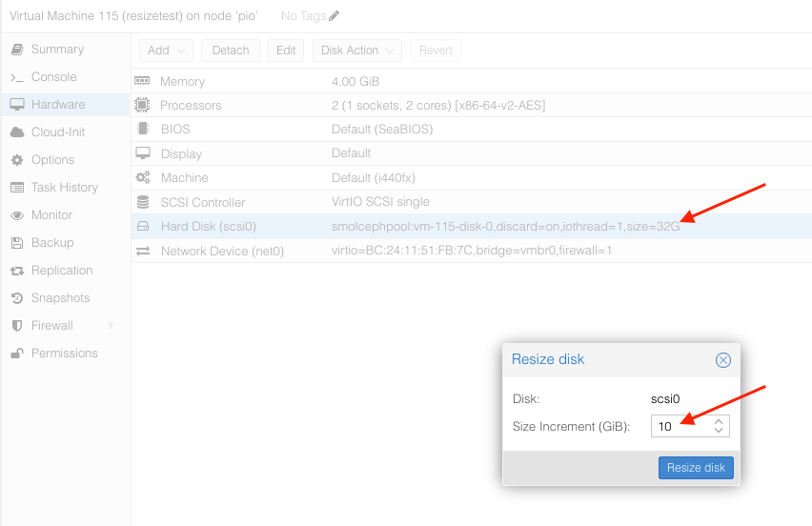The image size is (812, 526).
Task: Click the Monitor eye icon
Action: point(17,215)
